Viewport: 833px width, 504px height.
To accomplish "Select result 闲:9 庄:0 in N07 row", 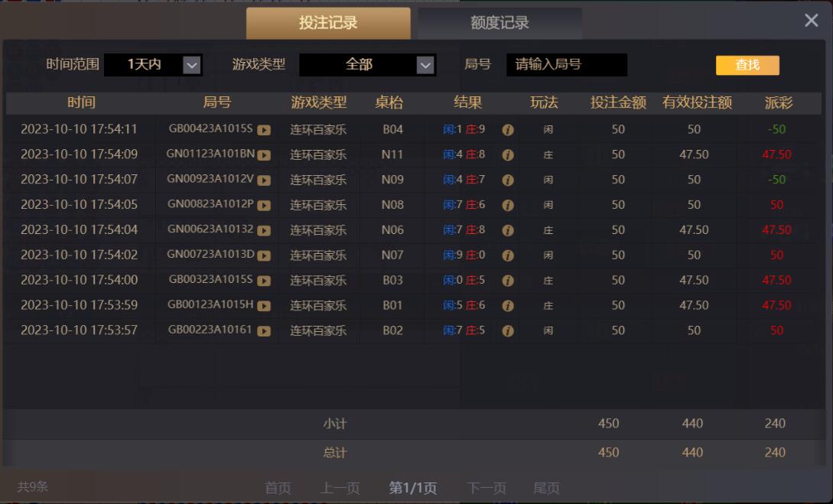I will (x=464, y=255).
